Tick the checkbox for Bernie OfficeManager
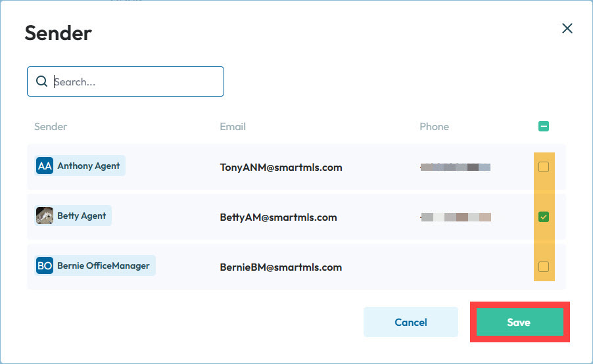 point(544,267)
